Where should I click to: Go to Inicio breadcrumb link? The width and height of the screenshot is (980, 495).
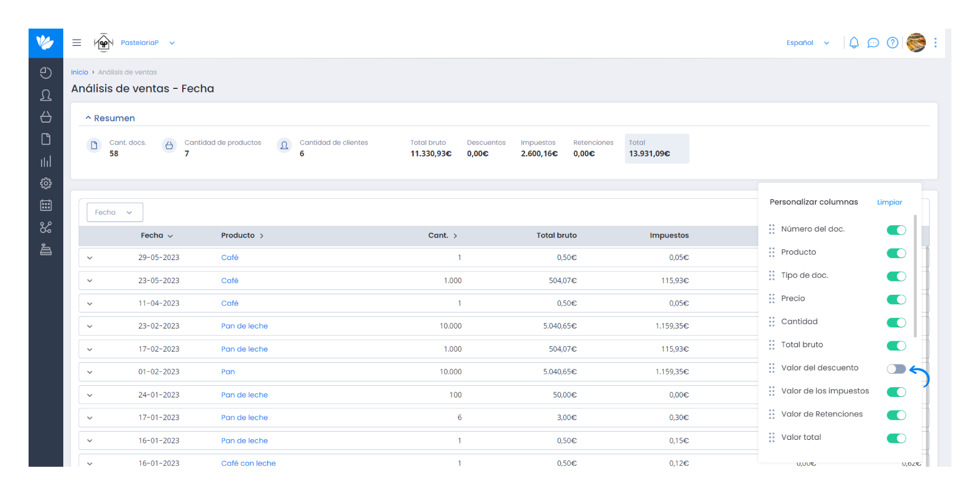[80, 72]
